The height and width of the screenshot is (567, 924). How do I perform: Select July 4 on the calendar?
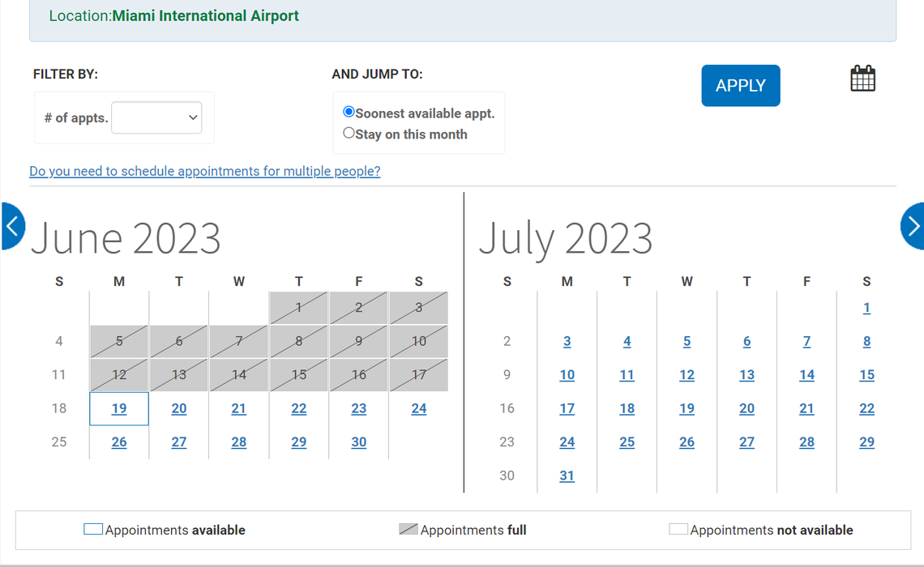tap(627, 342)
